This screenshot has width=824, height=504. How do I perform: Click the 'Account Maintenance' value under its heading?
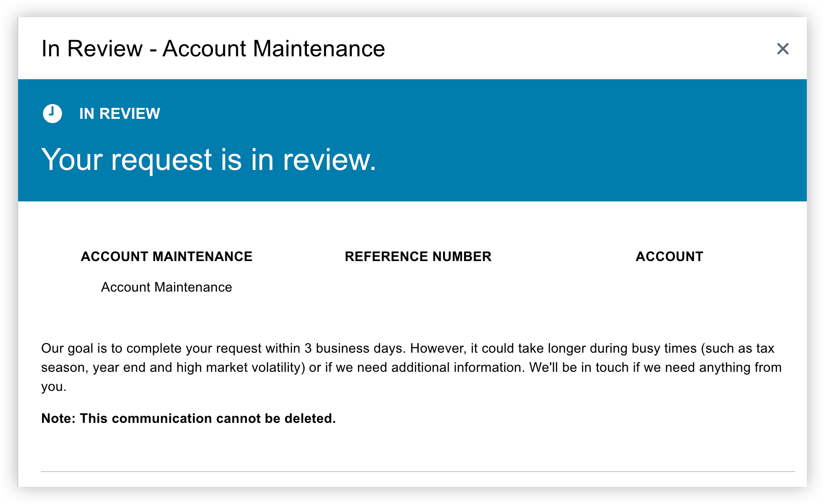(167, 287)
